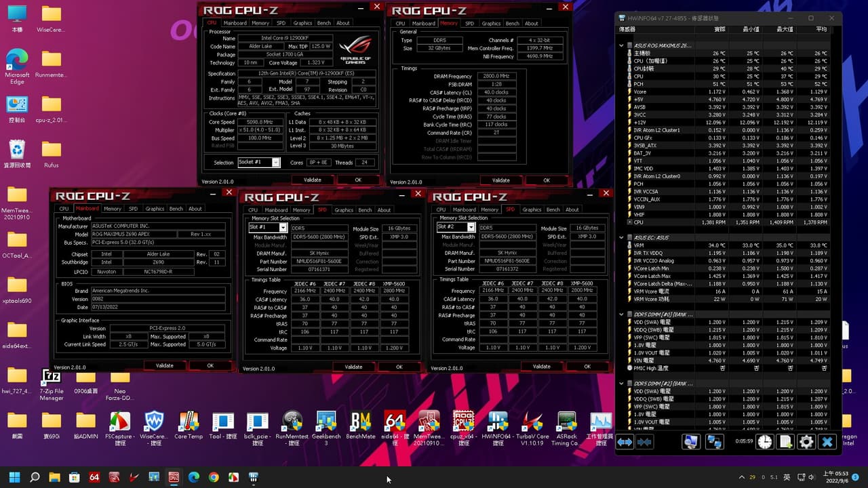This screenshot has width=868, height=488.
Task: Select Bench tab in CPU window
Action: point(323,23)
